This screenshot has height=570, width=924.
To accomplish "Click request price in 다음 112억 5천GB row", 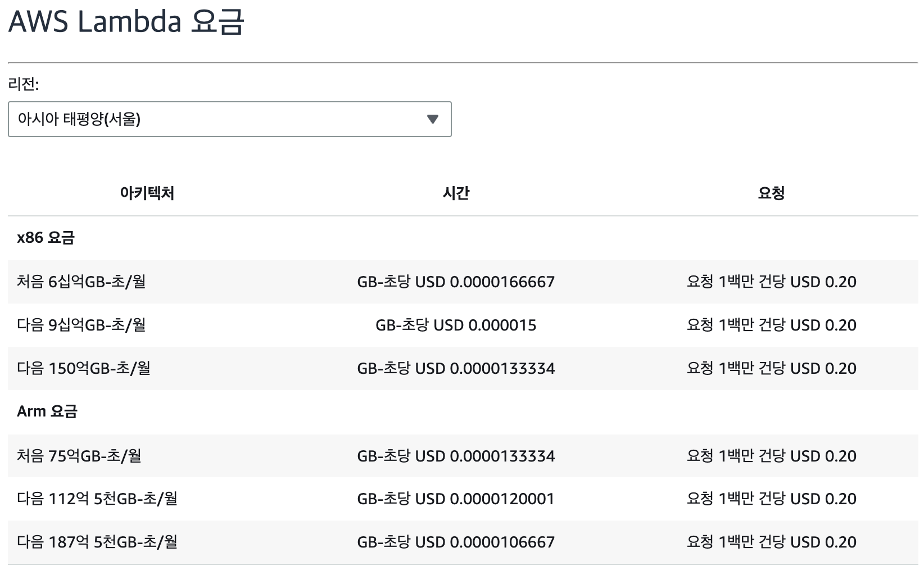I will pos(772,499).
